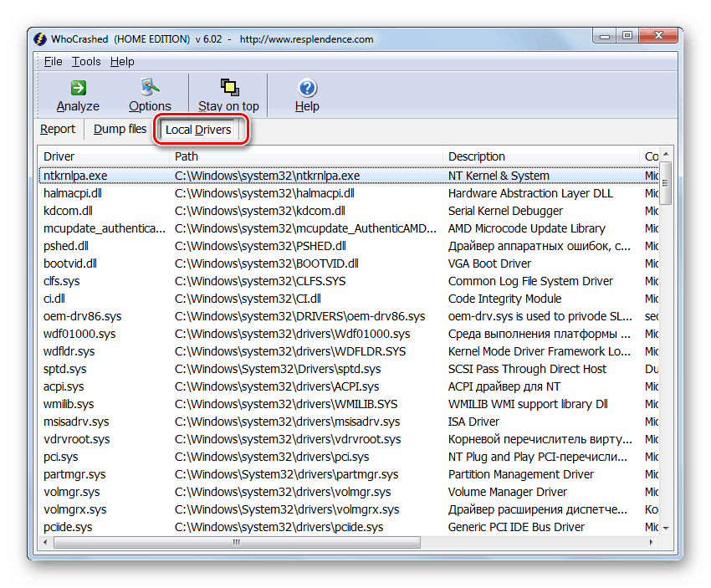Select the sptd.sys driver row
Screen dimensions: 711x588
click(349, 370)
